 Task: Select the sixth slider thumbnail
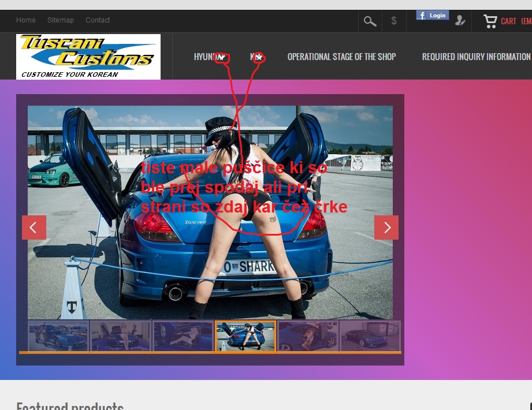pos(370,336)
